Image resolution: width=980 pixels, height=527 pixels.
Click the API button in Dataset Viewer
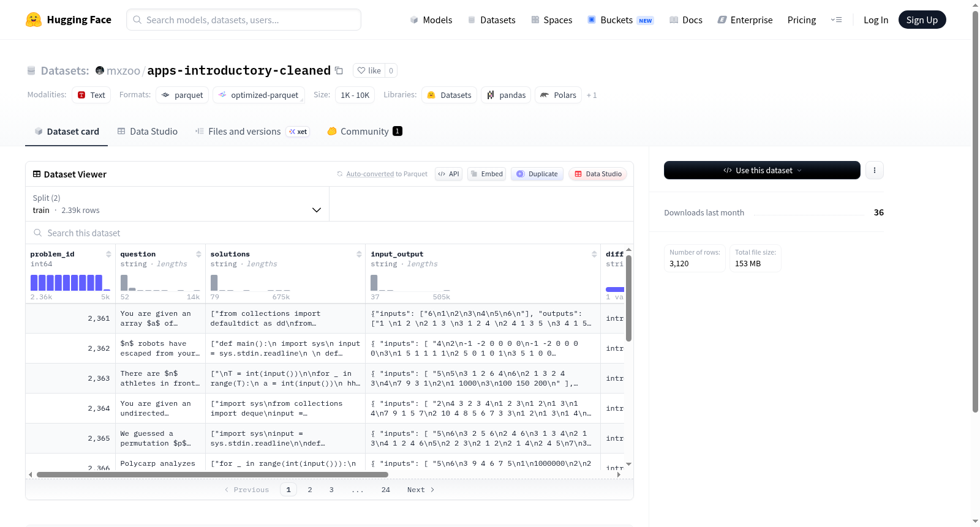(448, 174)
